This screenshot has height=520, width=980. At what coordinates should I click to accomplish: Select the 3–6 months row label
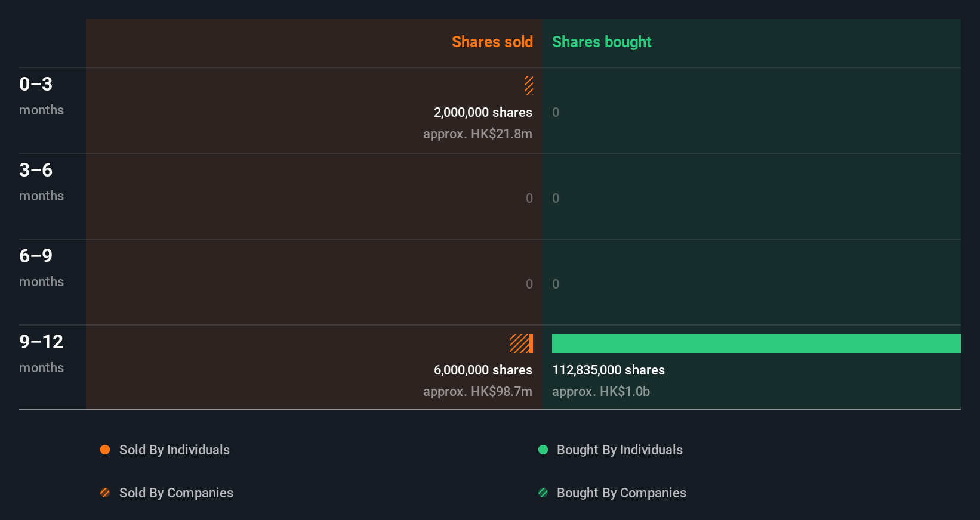click(x=41, y=181)
